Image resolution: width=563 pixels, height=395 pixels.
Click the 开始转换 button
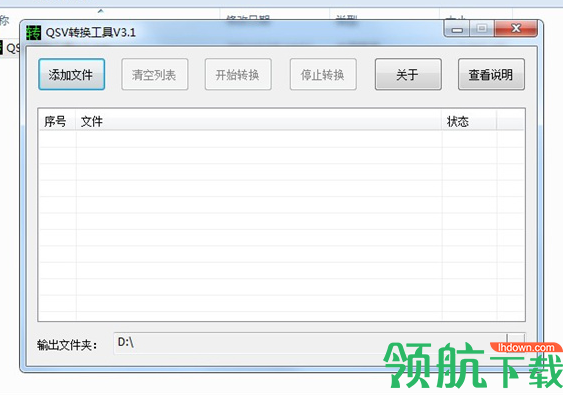(238, 74)
